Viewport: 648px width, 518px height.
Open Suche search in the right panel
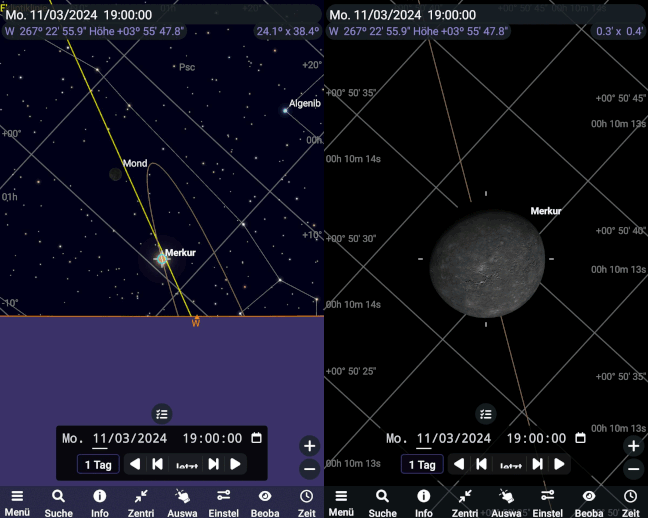[382, 503]
